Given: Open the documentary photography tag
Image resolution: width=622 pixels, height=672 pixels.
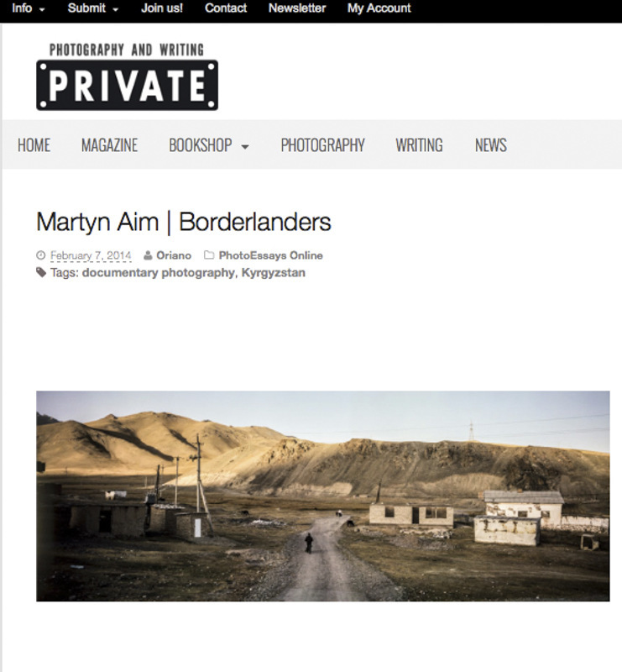Looking at the screenshot, I should (x=159, y=272).
